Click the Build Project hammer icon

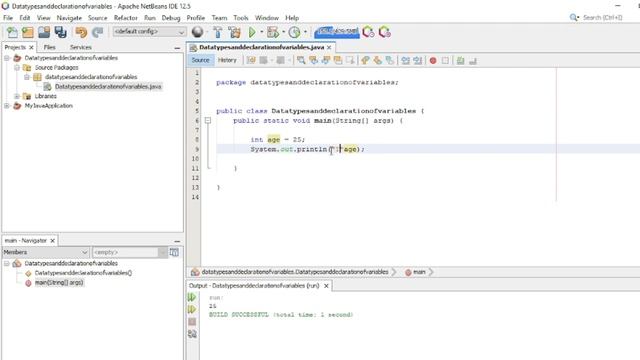click(218, 32)
